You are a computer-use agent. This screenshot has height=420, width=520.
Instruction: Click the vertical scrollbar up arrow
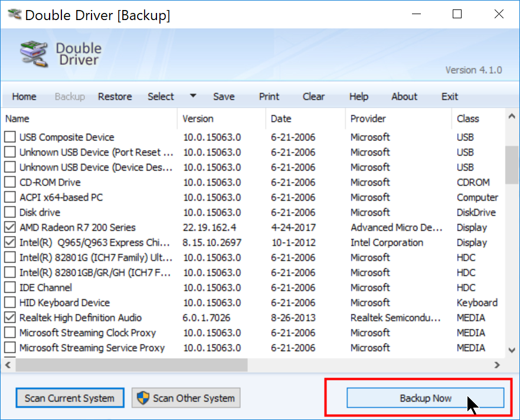pos(512,116)
